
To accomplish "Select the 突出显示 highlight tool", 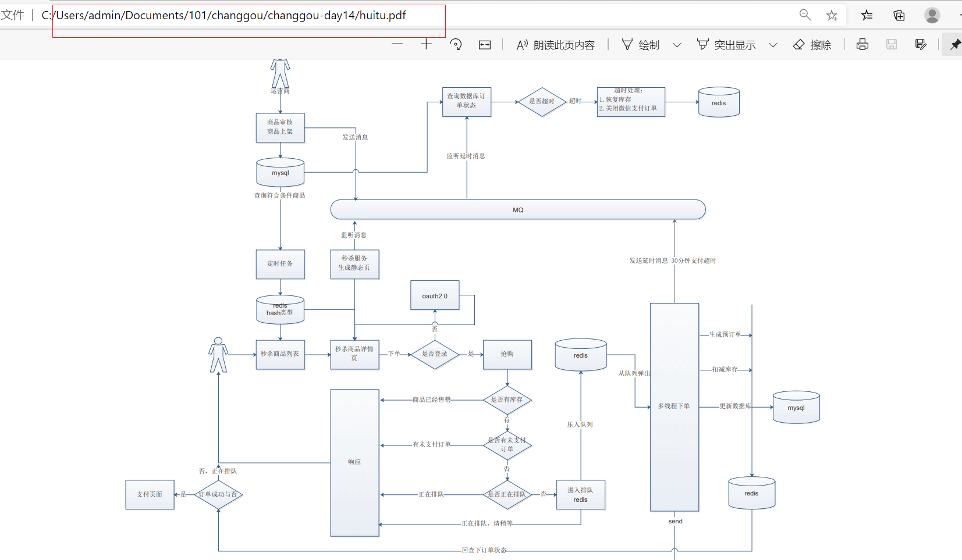I will coord(726,45).
